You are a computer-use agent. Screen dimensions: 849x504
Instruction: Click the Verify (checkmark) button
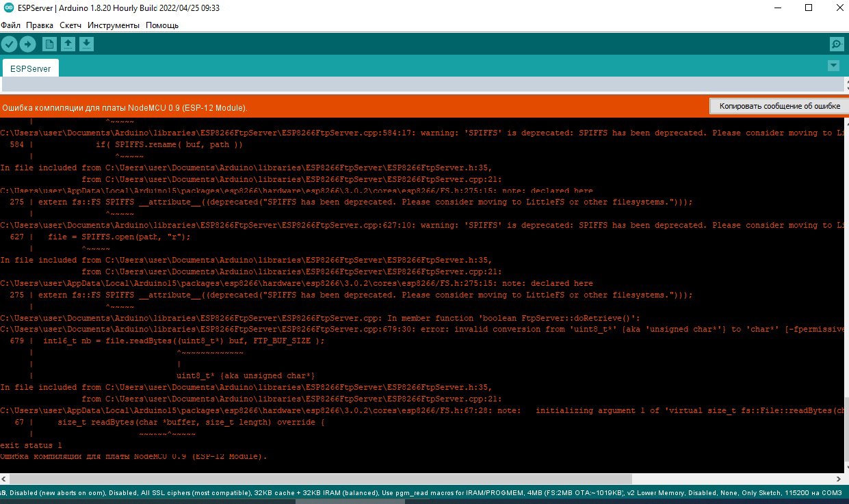(x=9, y=44)
